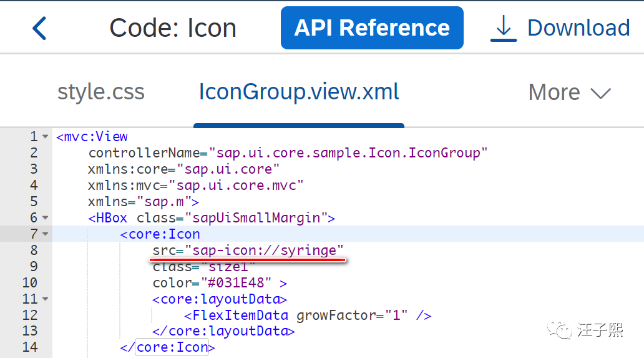Place cursor on controllerName value text
Image resolution: width=644 pixels, height=358 pixels.
click(348, 153)
